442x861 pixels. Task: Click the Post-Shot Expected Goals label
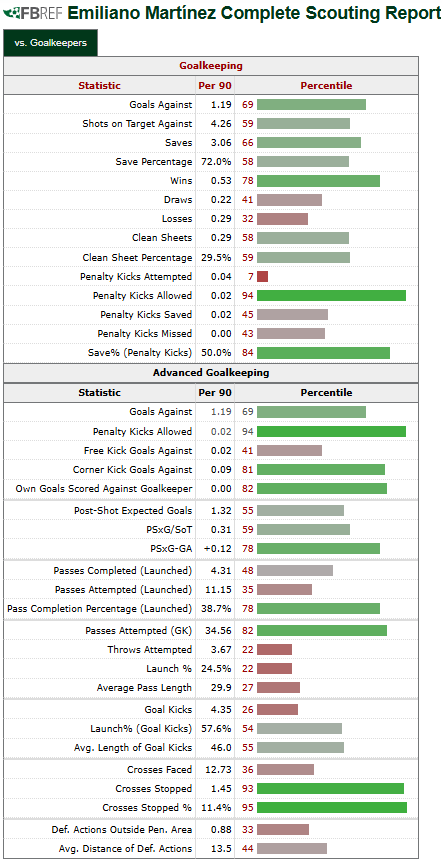point(133,510)
